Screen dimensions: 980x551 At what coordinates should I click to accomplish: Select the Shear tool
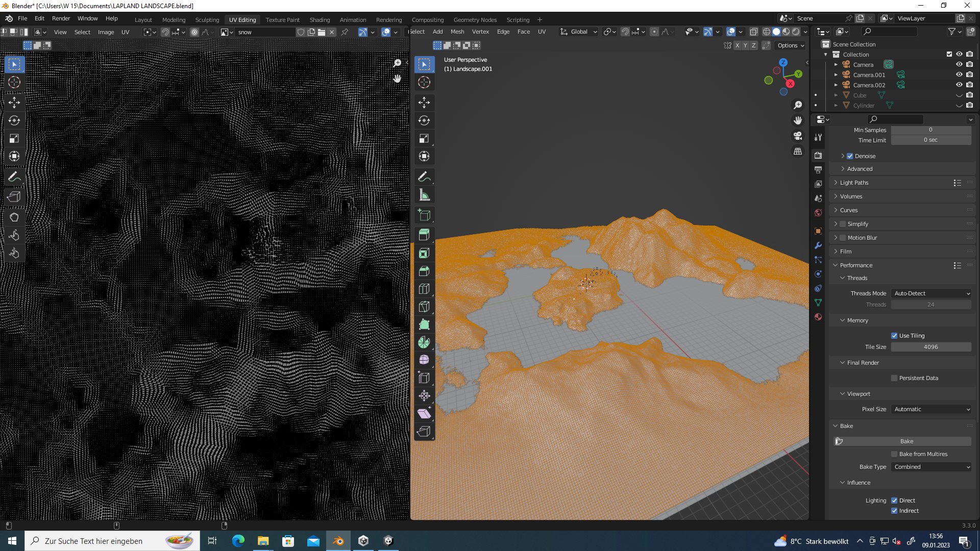click(424, 413)
